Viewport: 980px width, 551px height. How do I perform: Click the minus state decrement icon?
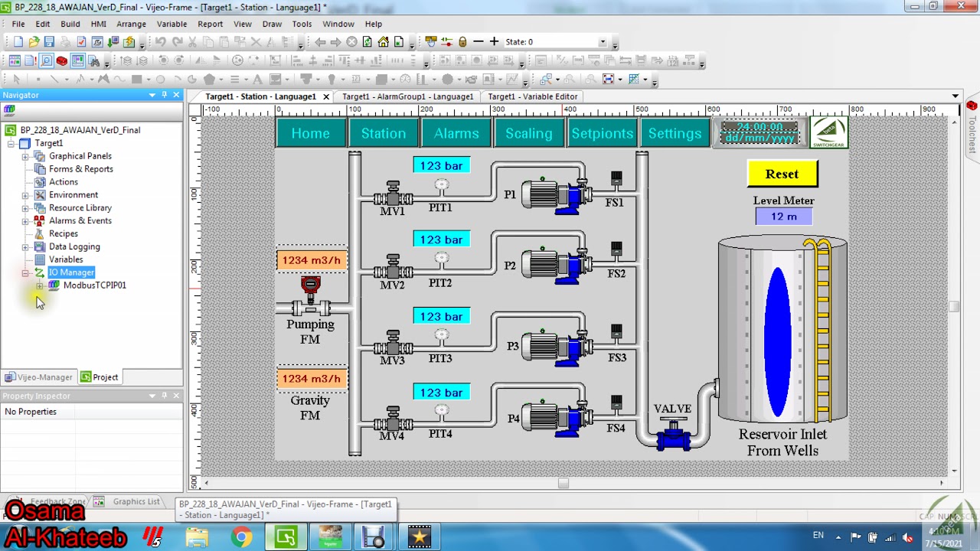(479, 42)
